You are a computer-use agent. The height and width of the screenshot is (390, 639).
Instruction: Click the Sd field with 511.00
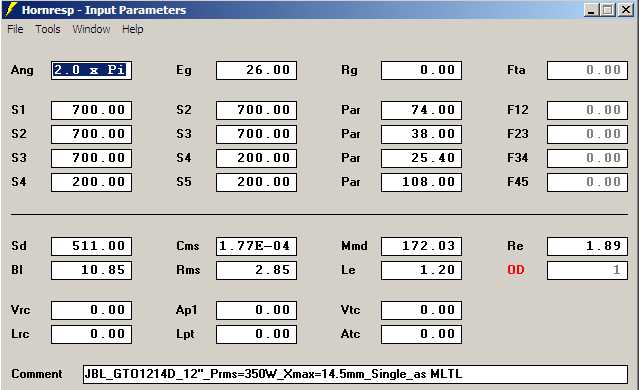pos(91,246)
